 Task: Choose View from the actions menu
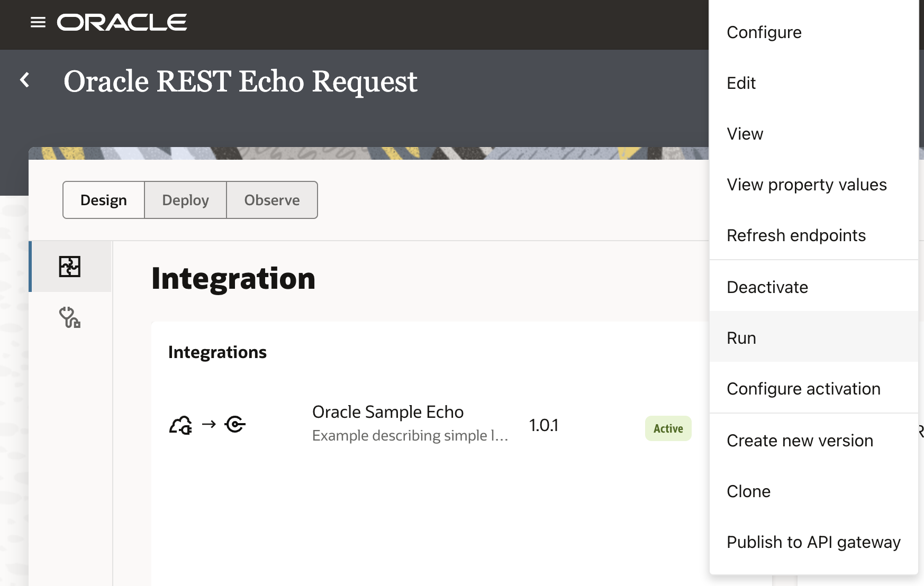(745, 134)
